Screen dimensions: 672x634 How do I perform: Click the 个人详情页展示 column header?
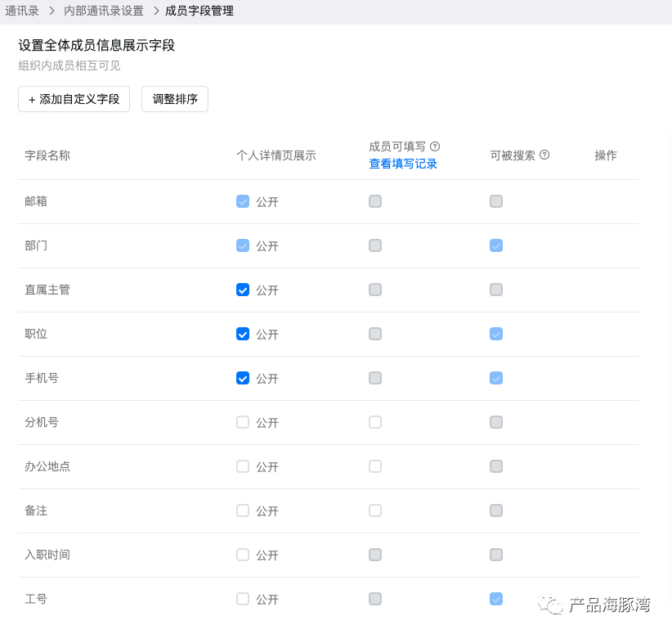(x=276, y=155)
